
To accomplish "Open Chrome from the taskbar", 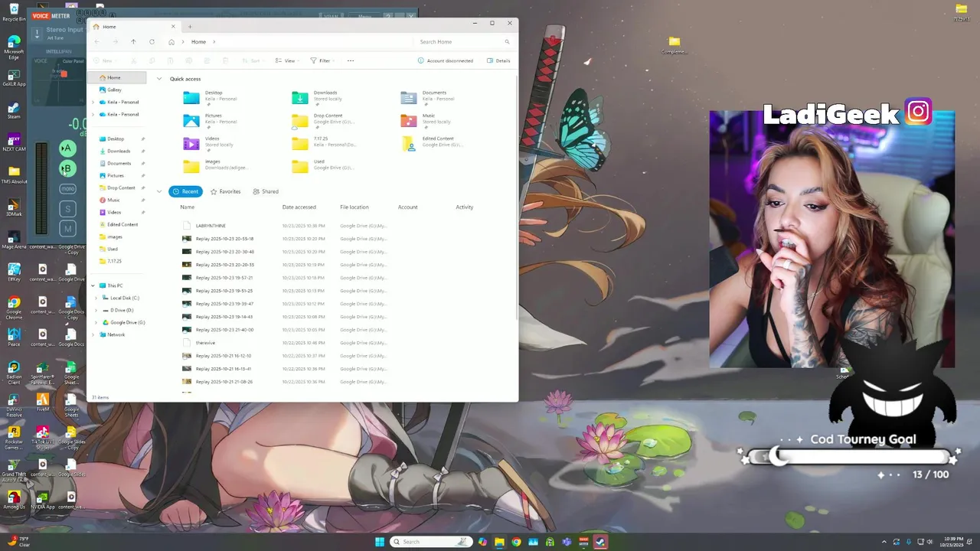I will [516, 542].
